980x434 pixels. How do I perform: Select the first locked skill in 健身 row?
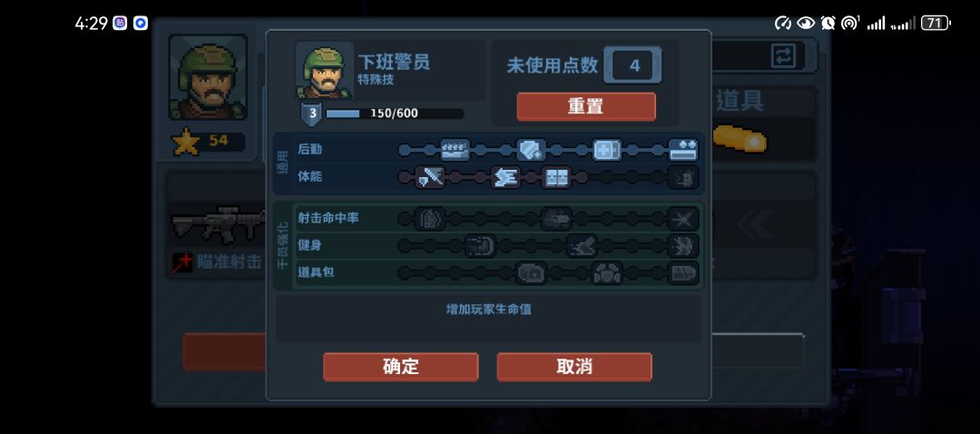click(x=481, y=246)
